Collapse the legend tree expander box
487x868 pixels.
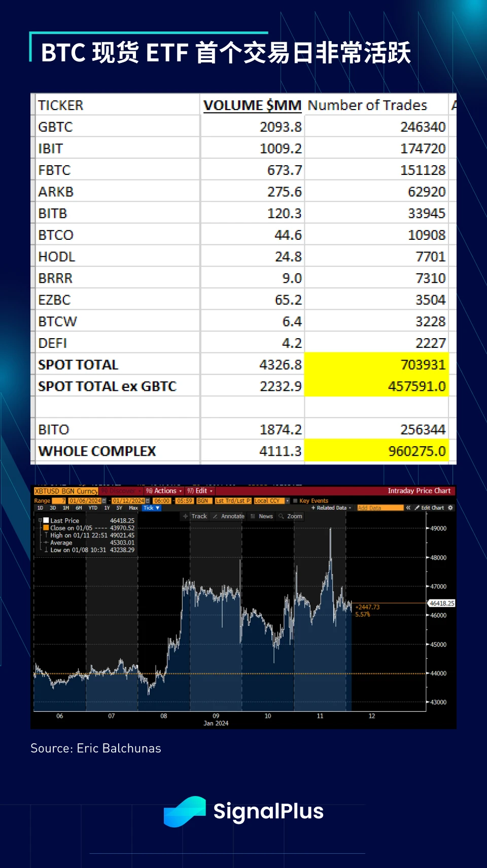point(40,520)
